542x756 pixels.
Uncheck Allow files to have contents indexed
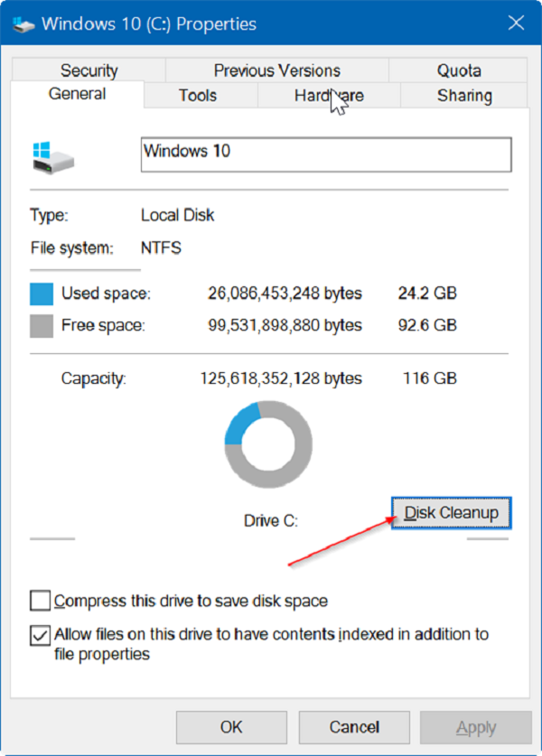(x=40, y=635)
